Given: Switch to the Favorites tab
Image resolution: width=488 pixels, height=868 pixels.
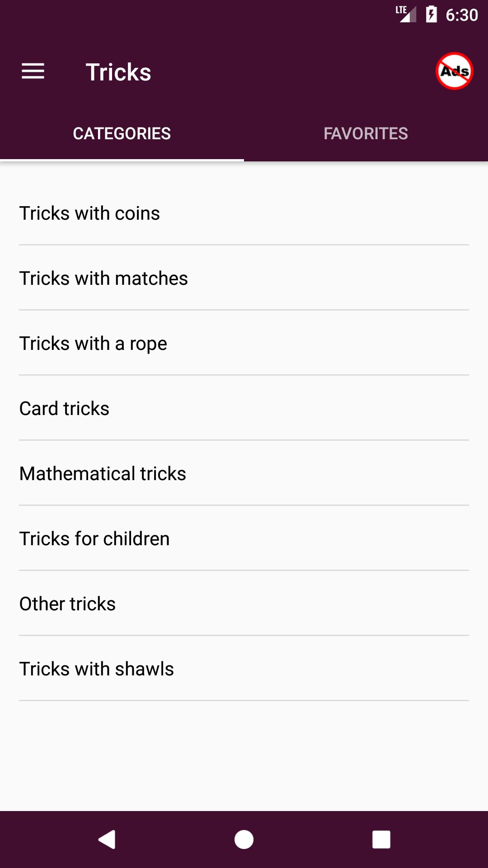Looking at the screenshot, I should pyautogui.click(x=366, y=133).
